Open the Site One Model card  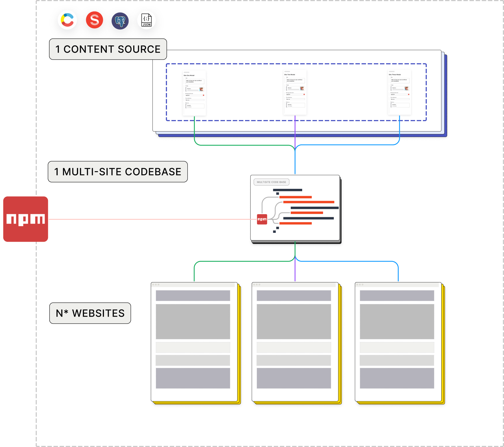194,93
